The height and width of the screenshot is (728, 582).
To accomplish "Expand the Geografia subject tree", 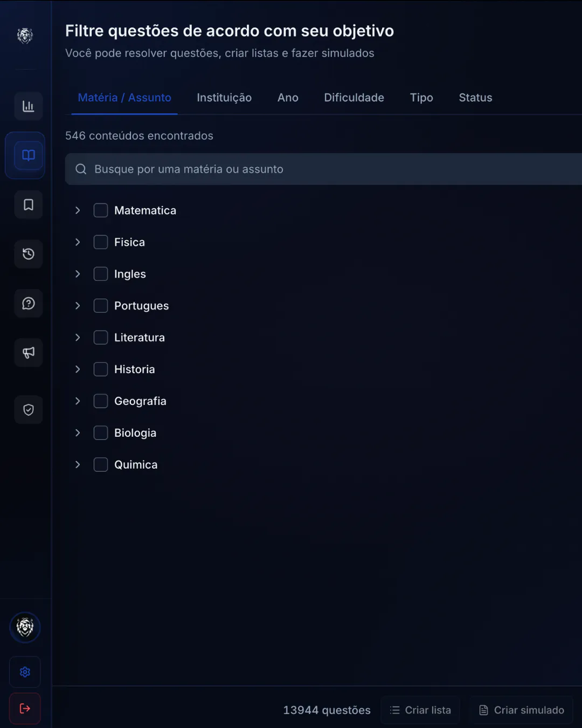I will [x=78, y=401].
